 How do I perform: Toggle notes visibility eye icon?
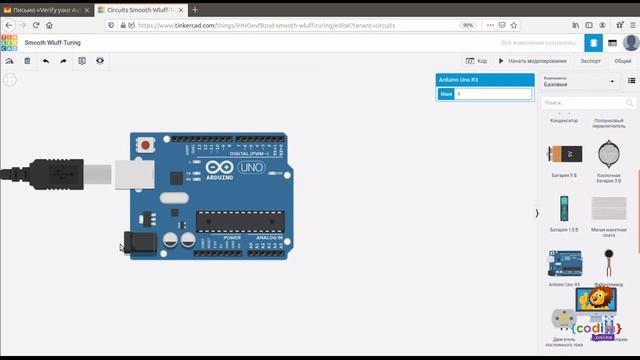point(100,61)
